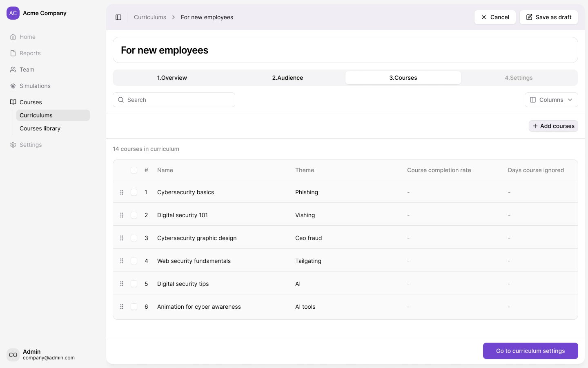Viewport: 588px width, 368px height.
Task: Open the Columns dropdown
Action: tap(551, 100)
